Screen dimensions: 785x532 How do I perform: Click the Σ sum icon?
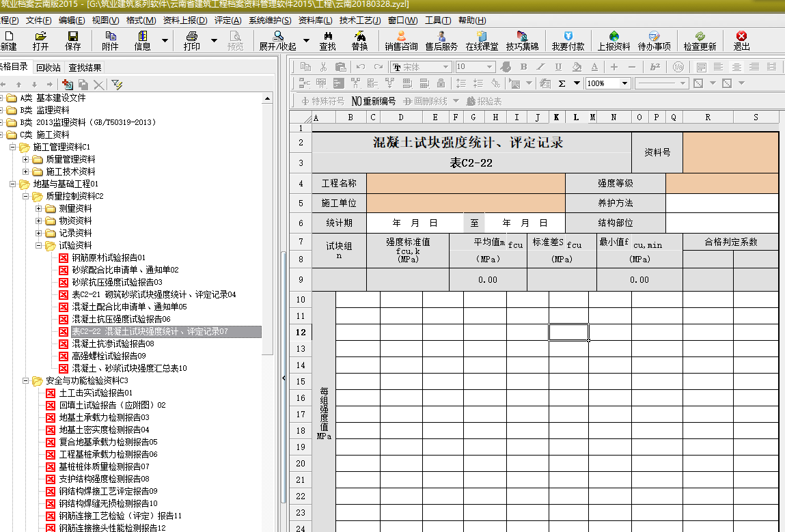(562, 83)
